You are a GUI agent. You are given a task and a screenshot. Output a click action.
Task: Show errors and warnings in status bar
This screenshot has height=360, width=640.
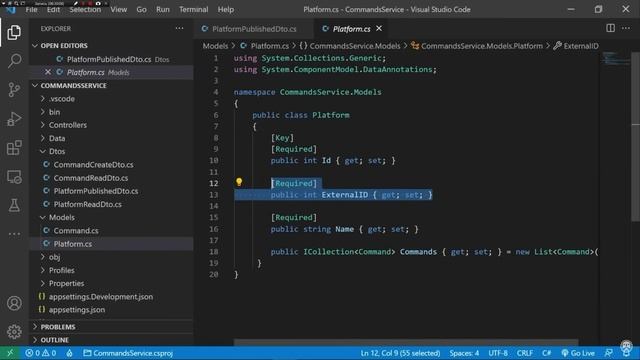pos(40,353)
